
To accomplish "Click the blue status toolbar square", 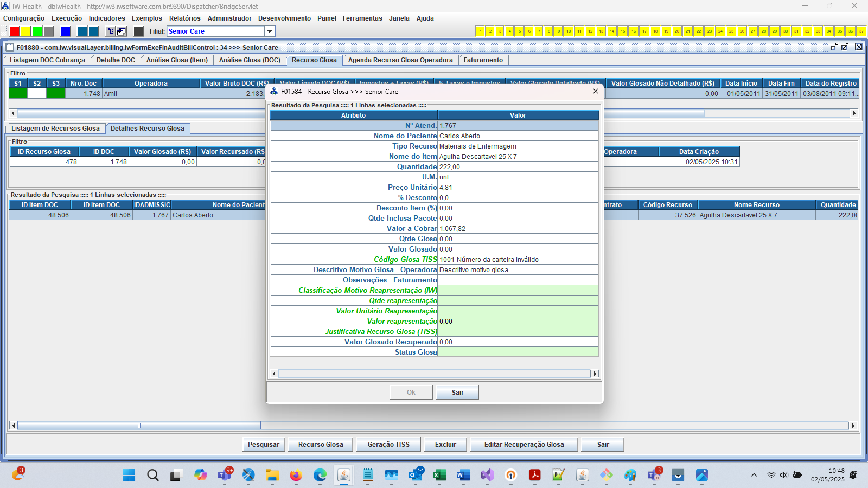I will [x=65, y=31].
